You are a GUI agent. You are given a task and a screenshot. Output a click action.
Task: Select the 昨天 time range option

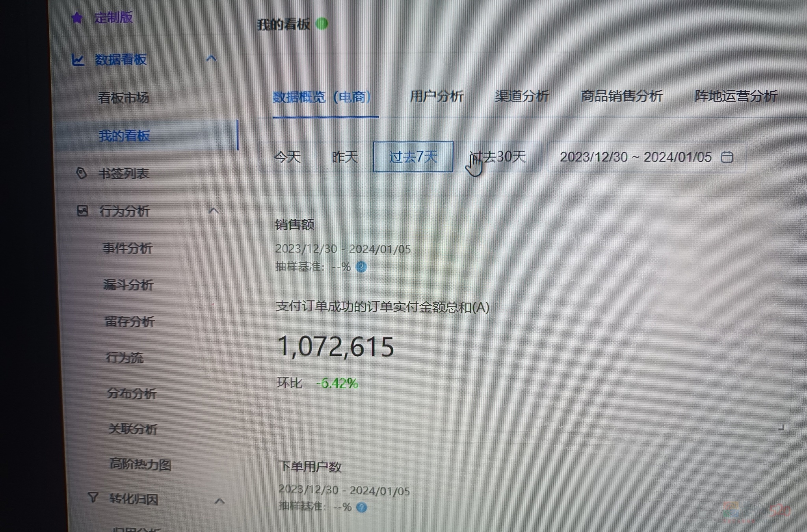click(344, 157)
